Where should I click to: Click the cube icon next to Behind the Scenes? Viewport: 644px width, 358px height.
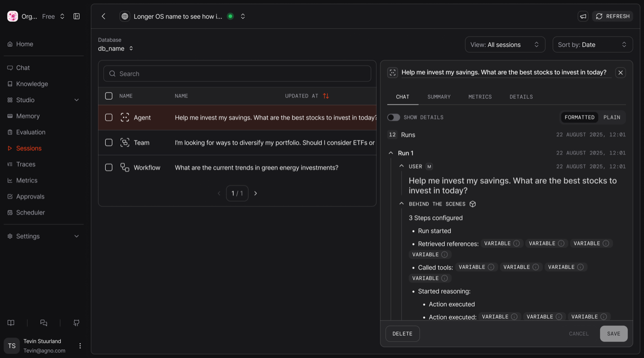[x=472, y=204]
